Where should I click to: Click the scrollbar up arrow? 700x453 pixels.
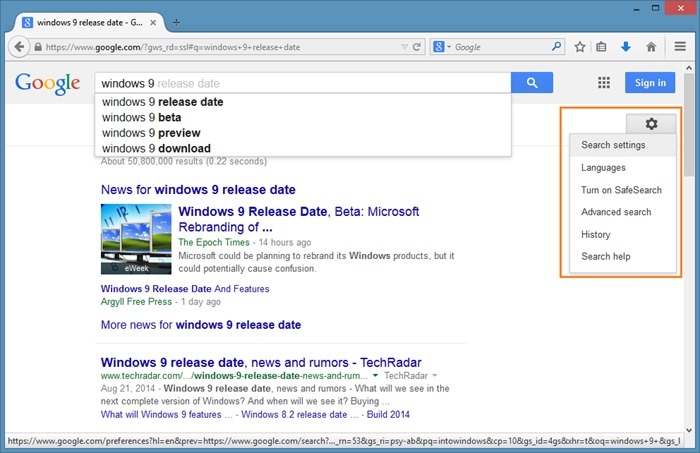click(x=689, y=68)
